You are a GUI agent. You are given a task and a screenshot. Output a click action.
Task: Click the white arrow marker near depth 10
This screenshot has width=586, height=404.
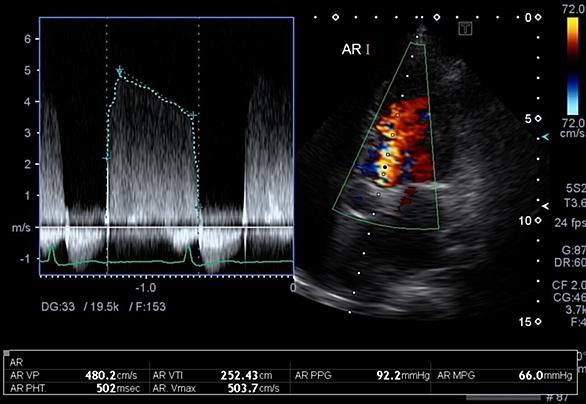[546, 206]
